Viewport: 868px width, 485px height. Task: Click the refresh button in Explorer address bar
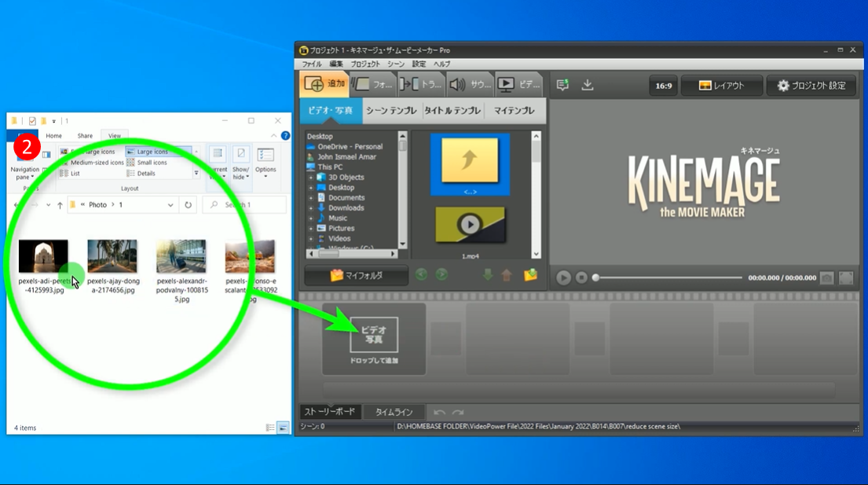pos(188,205)
